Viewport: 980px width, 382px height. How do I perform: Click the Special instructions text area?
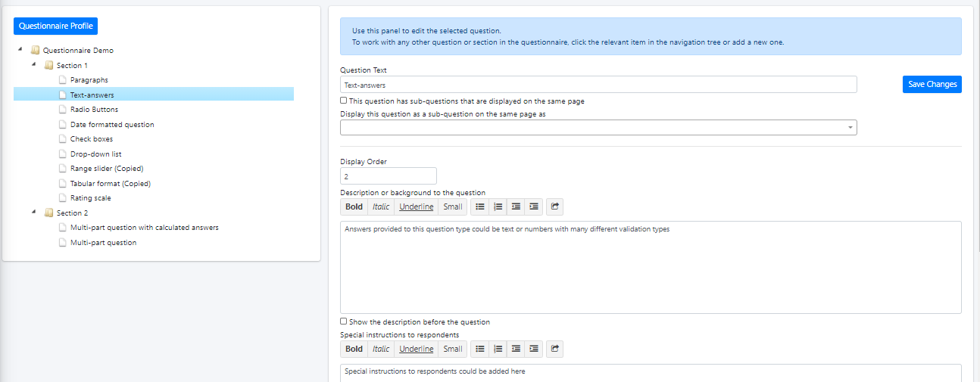[651, 372]
